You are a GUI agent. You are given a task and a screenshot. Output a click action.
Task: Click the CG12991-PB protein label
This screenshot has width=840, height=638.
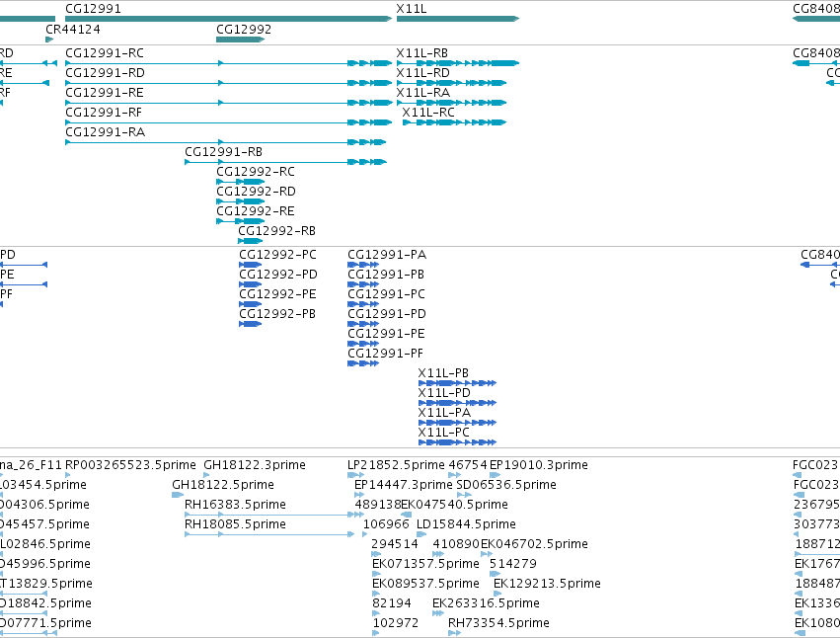click(x=386, y=275)
